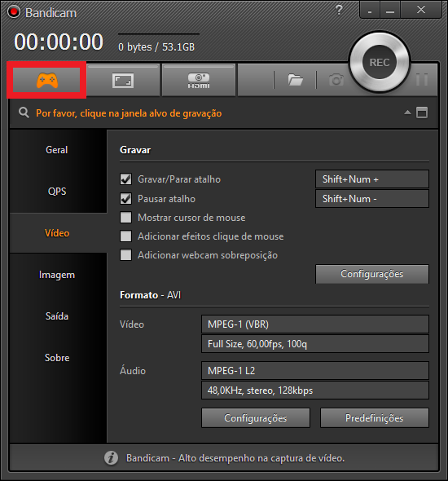Viewport: 448px width, 481px height.
Task: Open the Geral settings tab
Action: coord(57,150)
